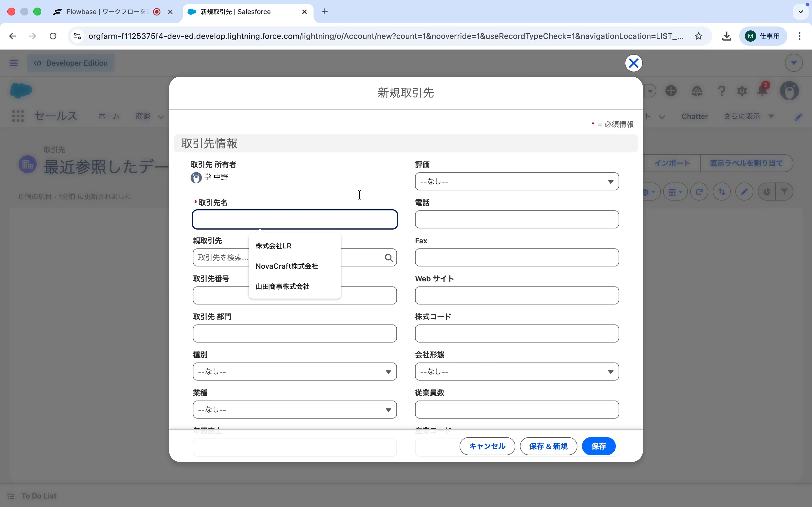Viewport: 812px width, 507px height.
Task: Select ホーム in the navigation bar
Action: tap(108, 116)
